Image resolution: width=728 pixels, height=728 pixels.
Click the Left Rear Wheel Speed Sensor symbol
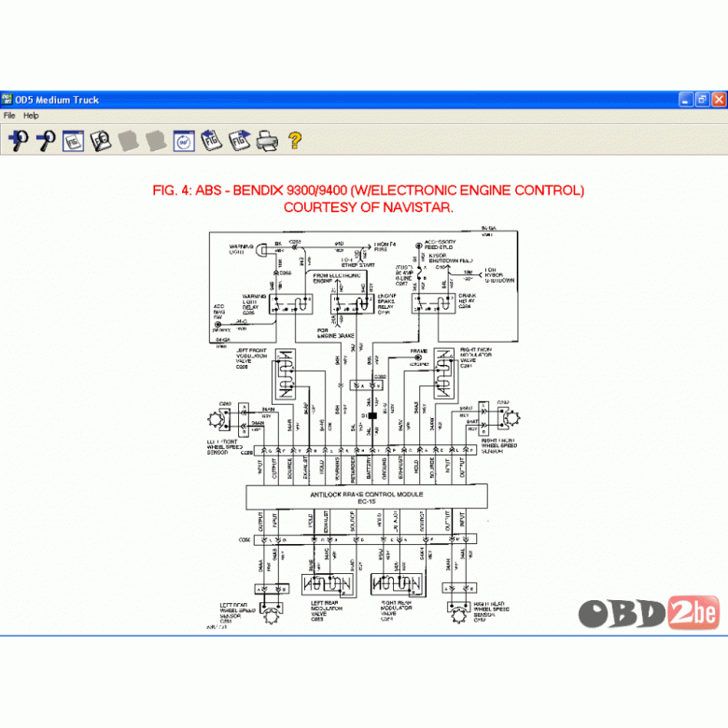pyautogui.click(x=271, y=613)
